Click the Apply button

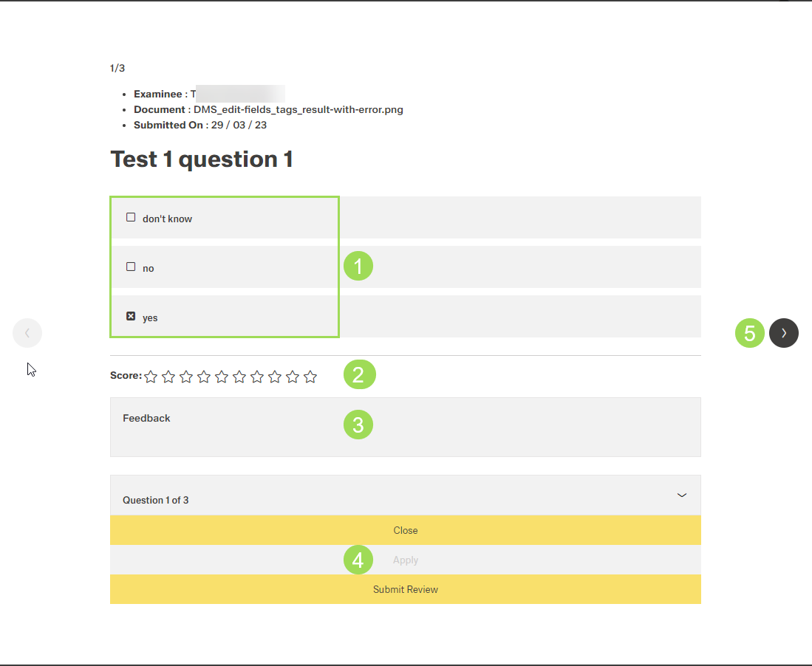pyautogui.click(x=405, y=560)
